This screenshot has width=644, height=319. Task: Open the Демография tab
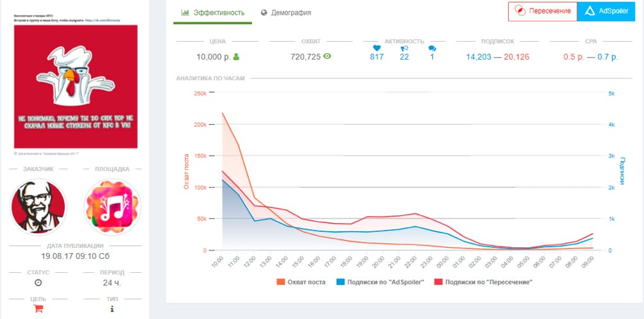[286, 12]
